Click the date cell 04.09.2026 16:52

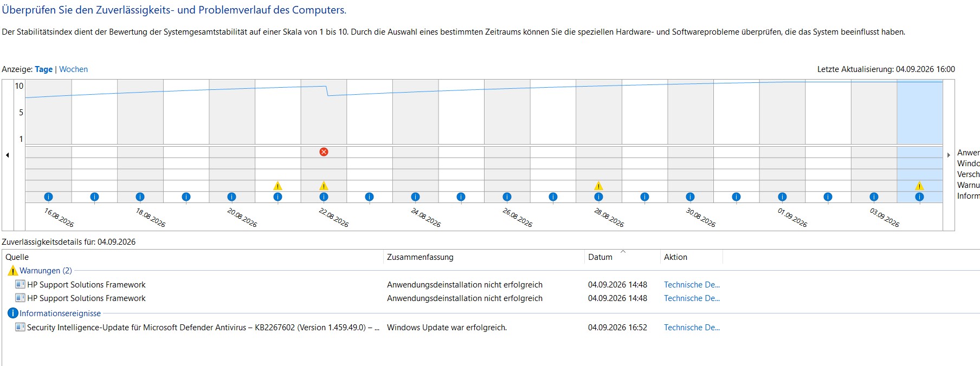tap(617, 328)
